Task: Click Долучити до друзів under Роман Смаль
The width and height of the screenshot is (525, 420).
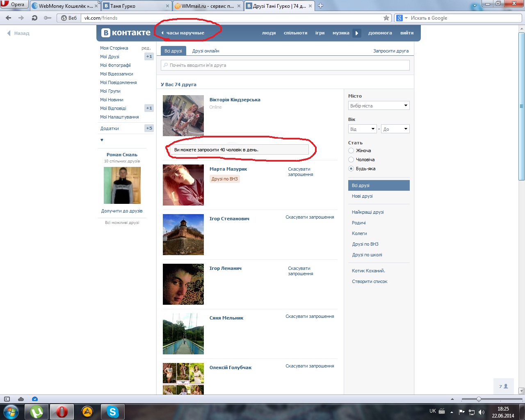Action: (x=122, y=211)
